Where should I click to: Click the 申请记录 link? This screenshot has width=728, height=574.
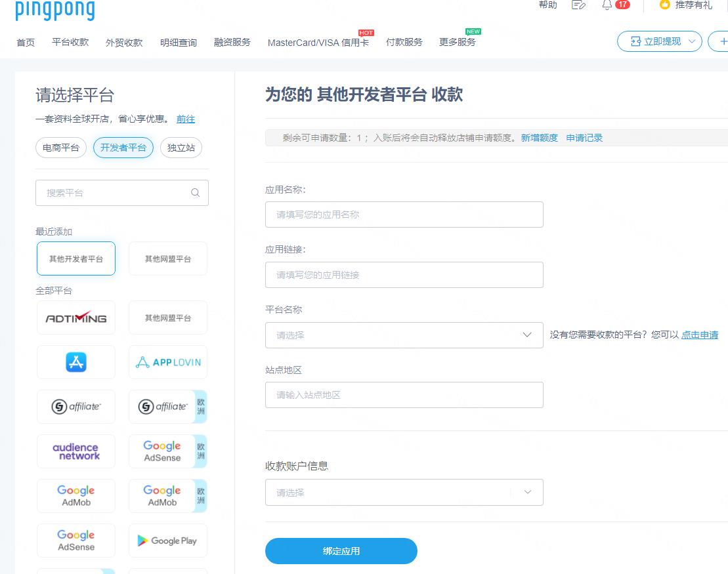click(584, 138)
